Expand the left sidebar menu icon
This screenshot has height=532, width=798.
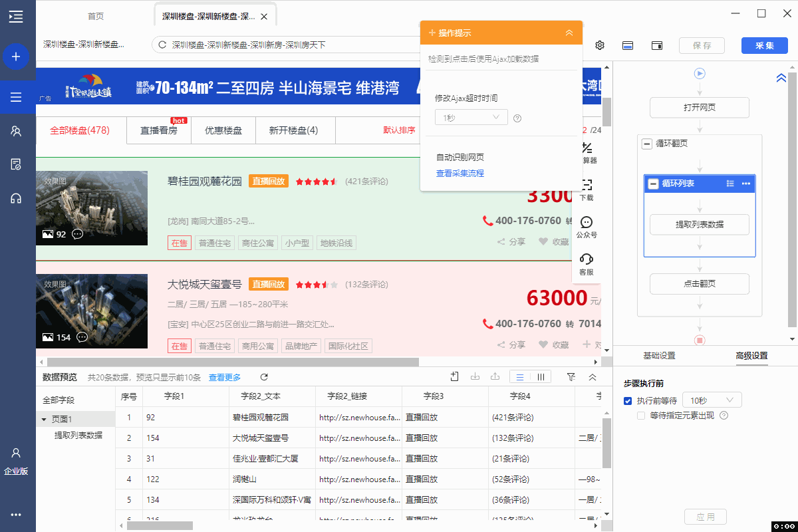pyautogui.click(x=16, y=17)
